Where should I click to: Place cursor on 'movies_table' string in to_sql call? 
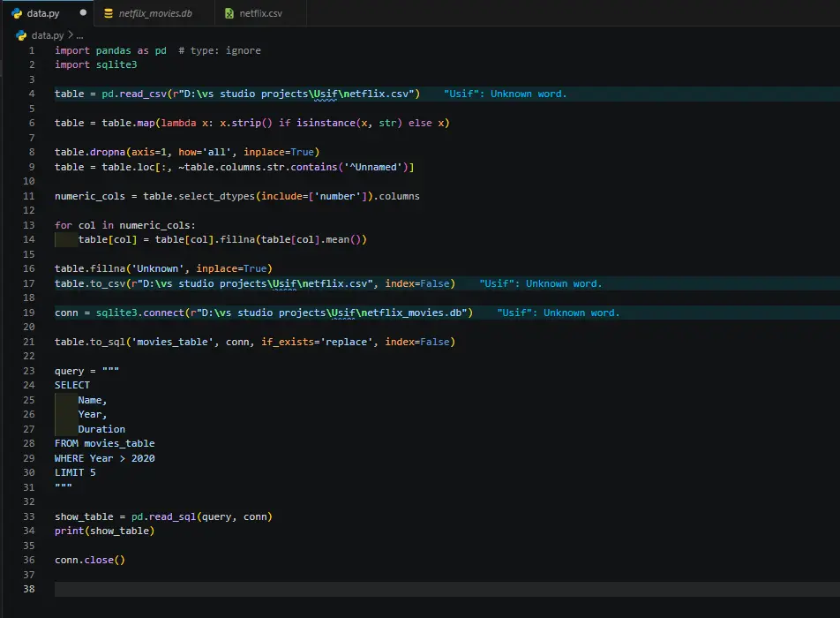tap(172, 342)
